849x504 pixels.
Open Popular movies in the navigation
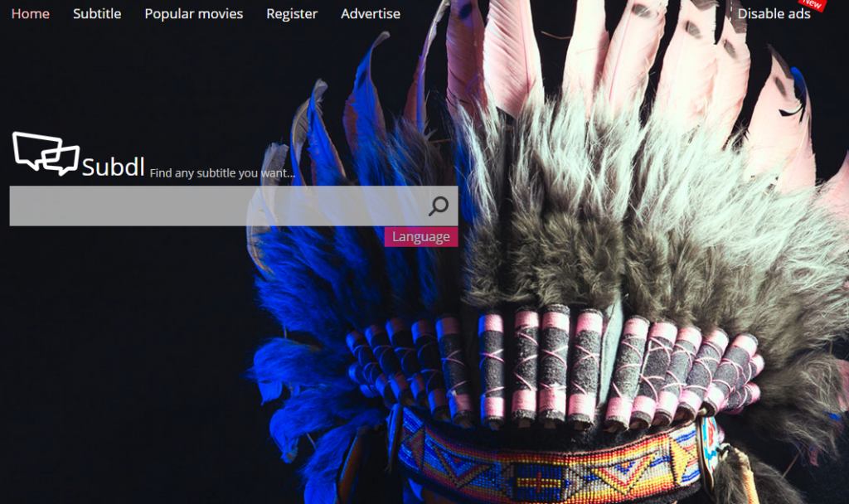194,13
